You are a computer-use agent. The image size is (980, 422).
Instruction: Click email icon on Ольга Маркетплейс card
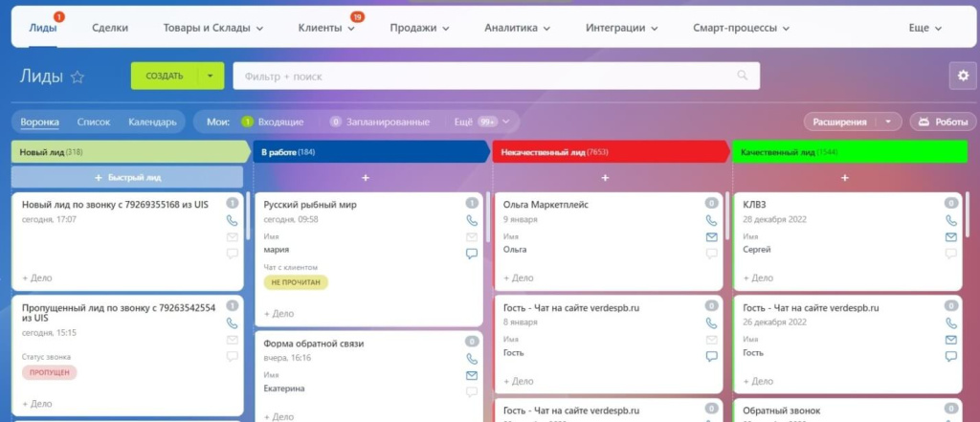click(x=711, y=237)
